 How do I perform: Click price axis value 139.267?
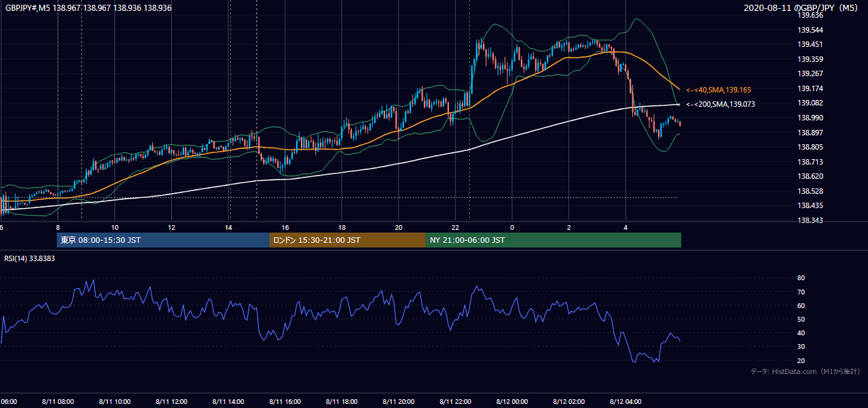click(810, 73)
